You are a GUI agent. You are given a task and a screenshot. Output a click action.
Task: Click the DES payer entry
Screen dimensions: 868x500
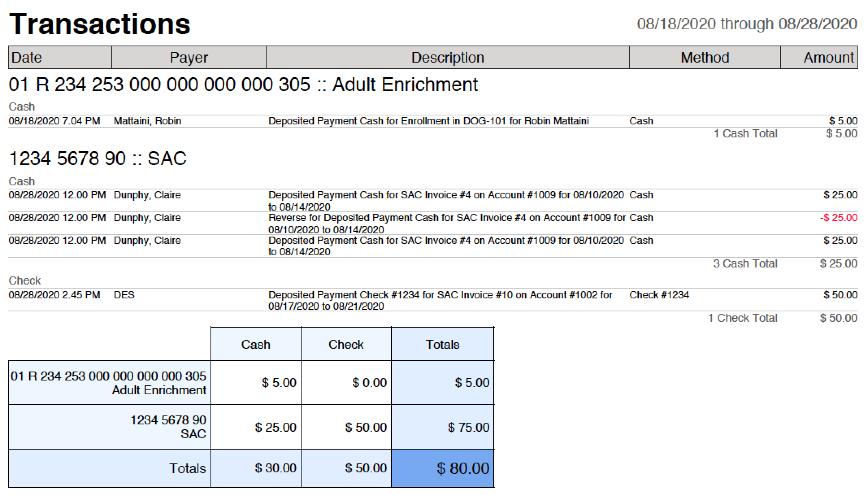124,295
